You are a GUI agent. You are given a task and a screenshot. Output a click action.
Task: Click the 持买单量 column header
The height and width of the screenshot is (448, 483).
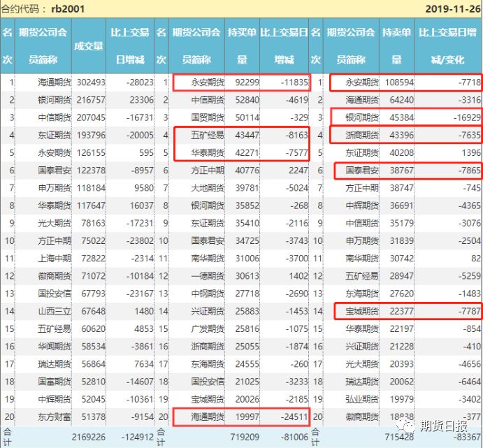point(242,45)
